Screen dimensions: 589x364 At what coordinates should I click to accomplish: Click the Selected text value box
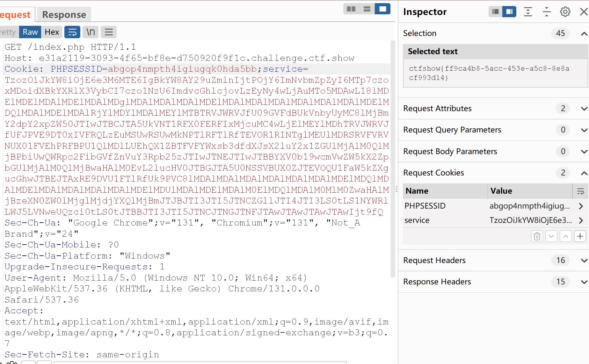pos(495,73)
